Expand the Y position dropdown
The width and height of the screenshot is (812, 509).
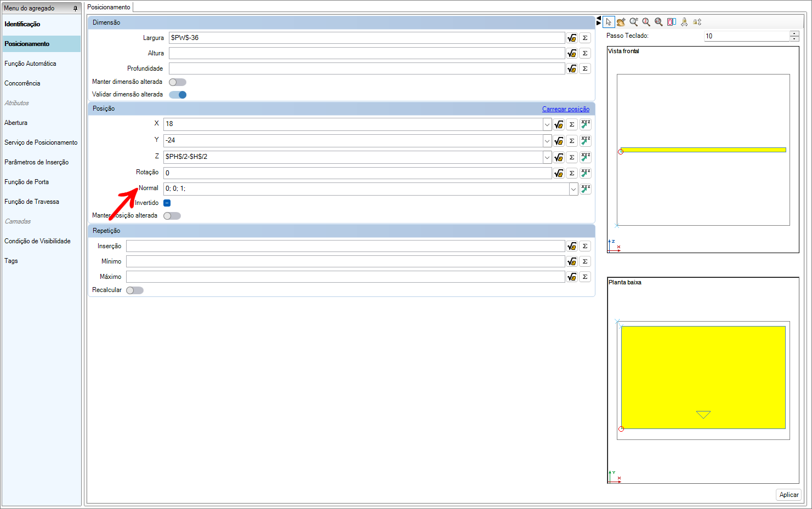(547, 141)
